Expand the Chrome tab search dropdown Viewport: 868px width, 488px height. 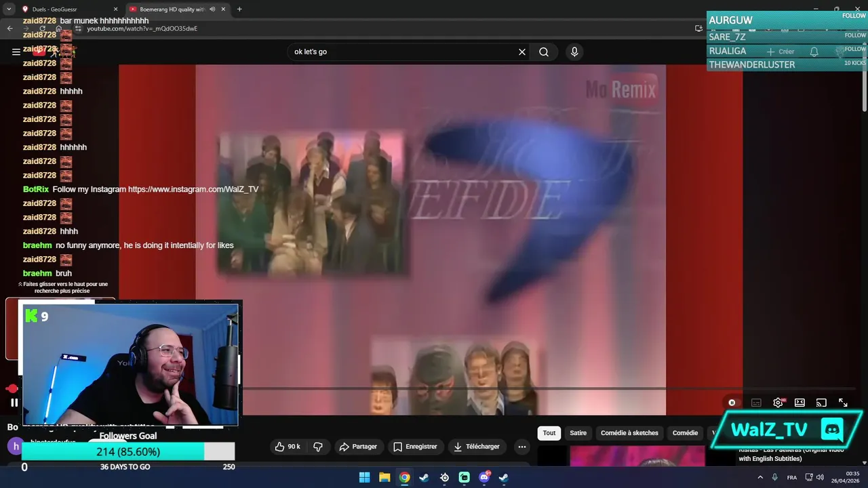pos(9,9)
